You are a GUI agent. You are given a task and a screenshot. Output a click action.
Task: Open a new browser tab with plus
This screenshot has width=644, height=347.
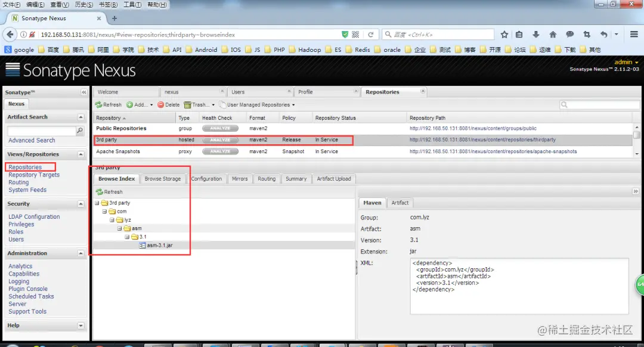click(114, 18)
